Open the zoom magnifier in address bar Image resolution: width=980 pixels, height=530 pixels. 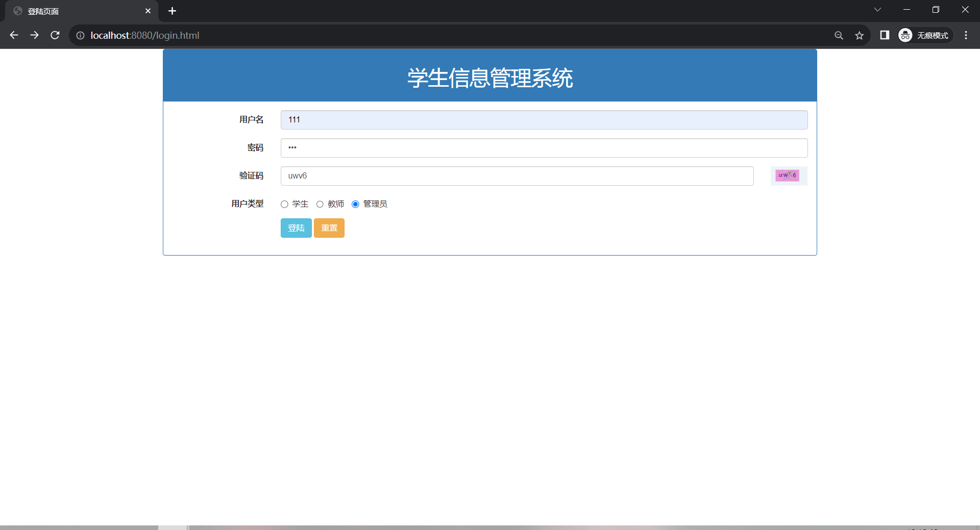[839, 35]
